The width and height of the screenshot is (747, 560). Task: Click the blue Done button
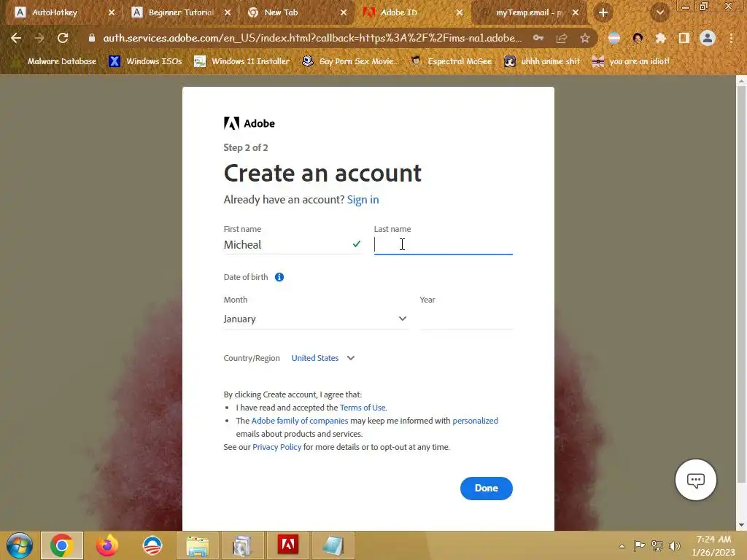tap(487, 488)
